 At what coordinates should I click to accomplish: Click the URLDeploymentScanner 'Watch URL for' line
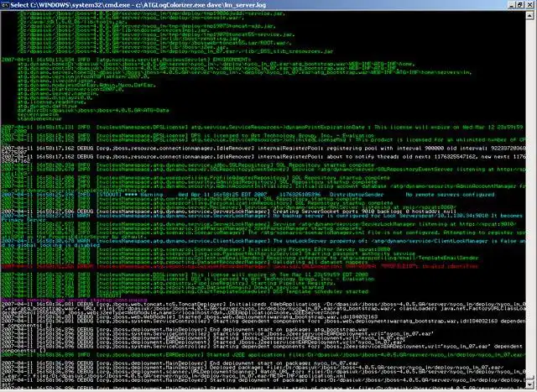point(263,372)
